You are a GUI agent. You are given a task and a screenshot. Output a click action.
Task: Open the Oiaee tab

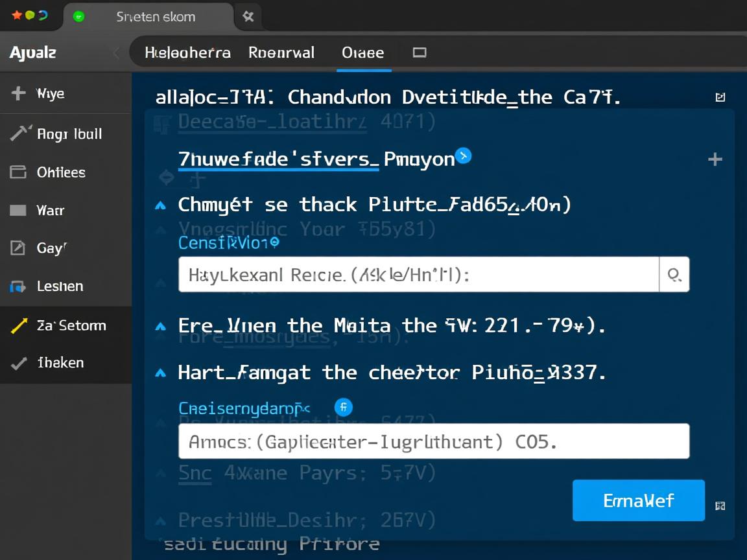click(x=362, y=52)
